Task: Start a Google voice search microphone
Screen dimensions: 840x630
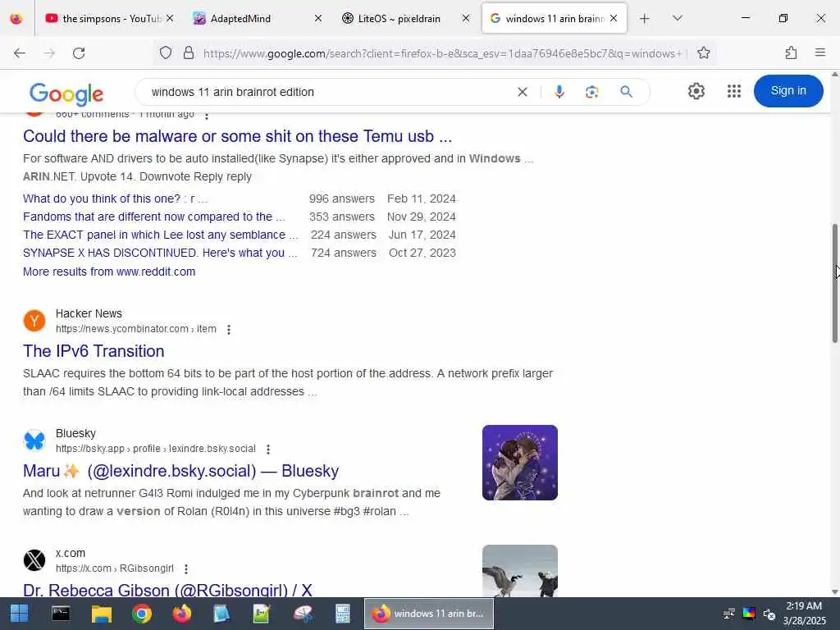Action: 559,92
